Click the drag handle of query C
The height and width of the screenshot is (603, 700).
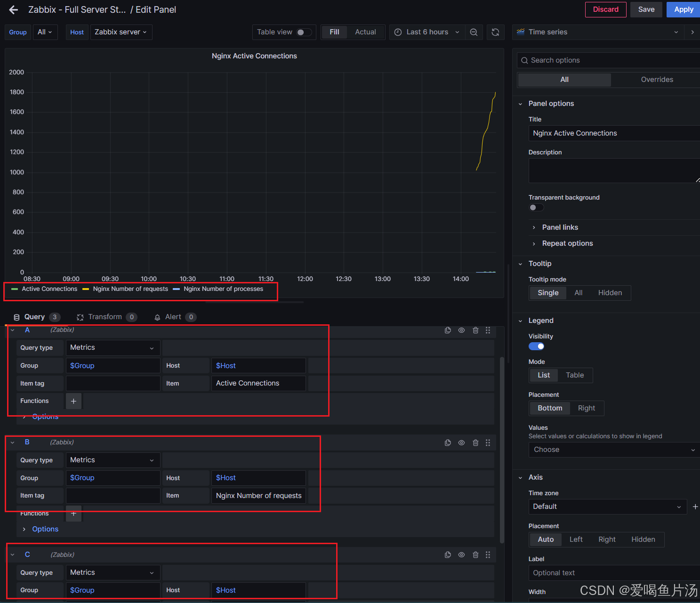coord(488,555)
